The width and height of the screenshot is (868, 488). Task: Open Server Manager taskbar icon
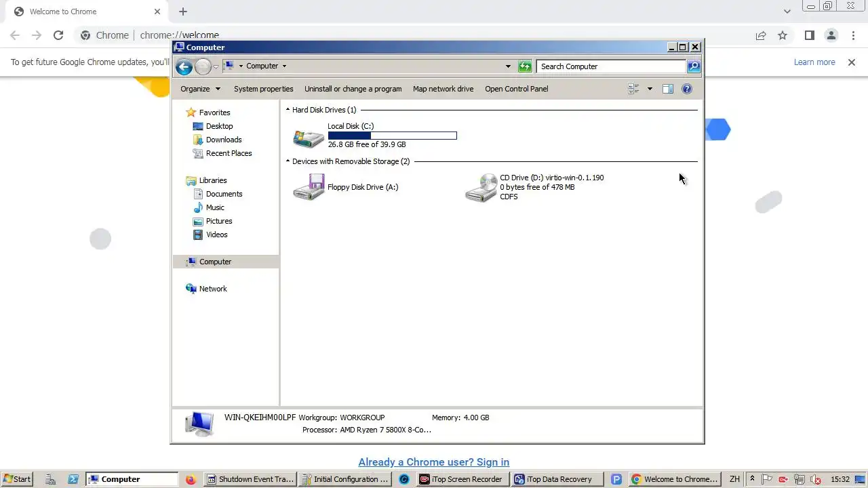tap(51, 479)
